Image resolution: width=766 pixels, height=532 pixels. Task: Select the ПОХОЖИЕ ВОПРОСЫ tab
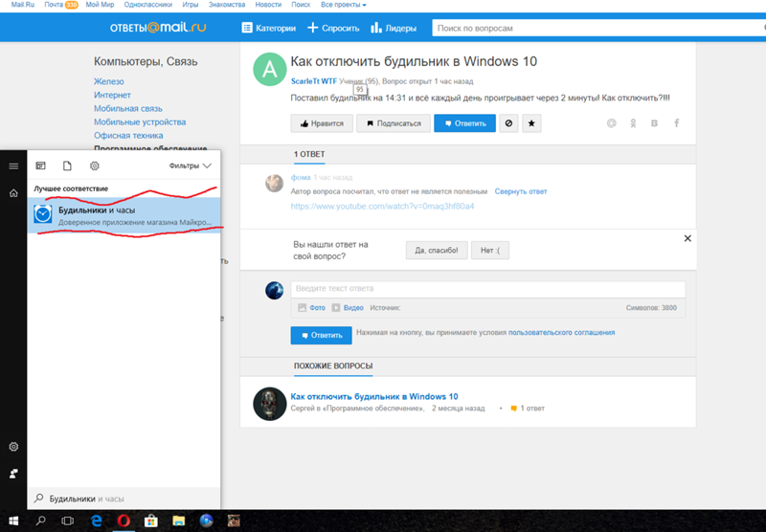point(333,366)
